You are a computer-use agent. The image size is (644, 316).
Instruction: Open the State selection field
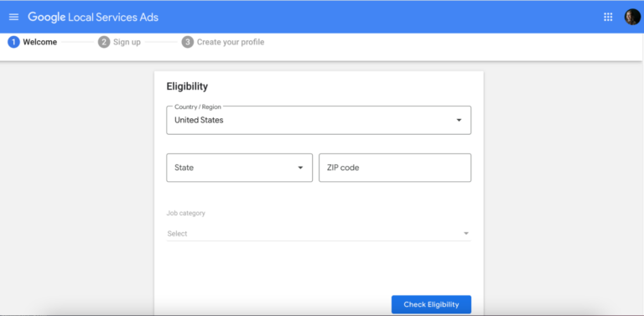click(x=240, y=168)
